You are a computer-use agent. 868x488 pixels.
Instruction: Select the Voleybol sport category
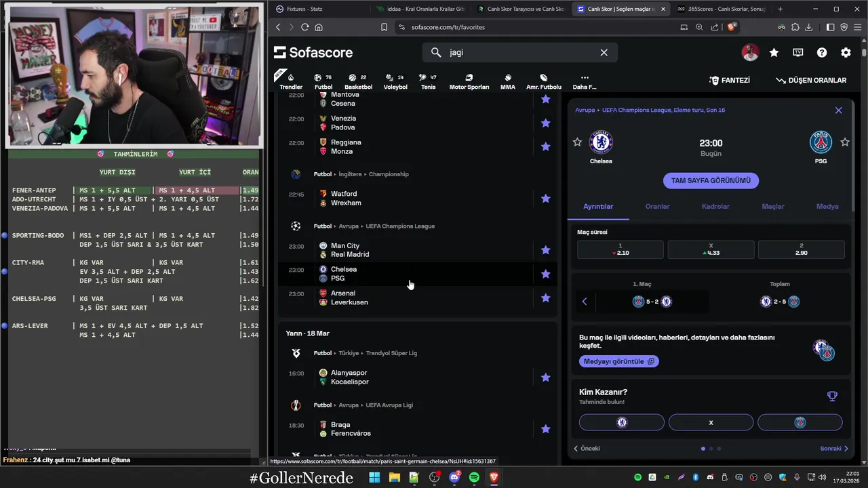point(395,81)
